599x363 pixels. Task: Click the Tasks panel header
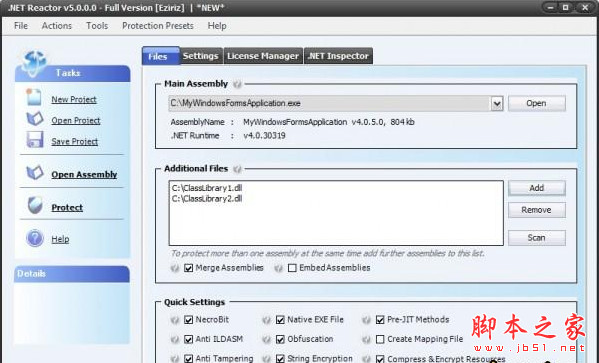pos(73,73)
